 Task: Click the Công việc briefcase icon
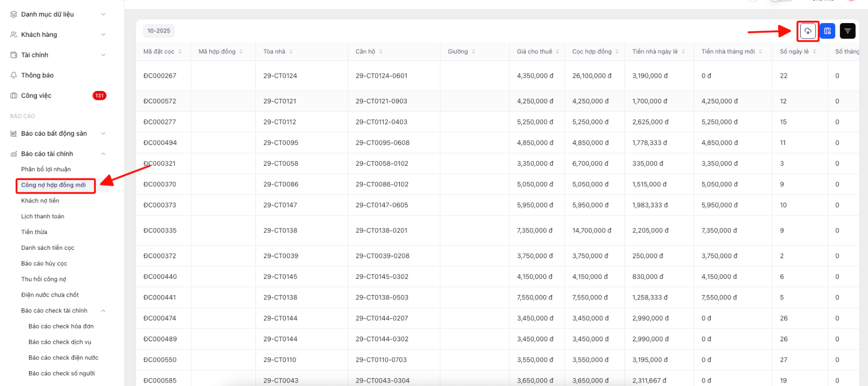coord(14,95)
